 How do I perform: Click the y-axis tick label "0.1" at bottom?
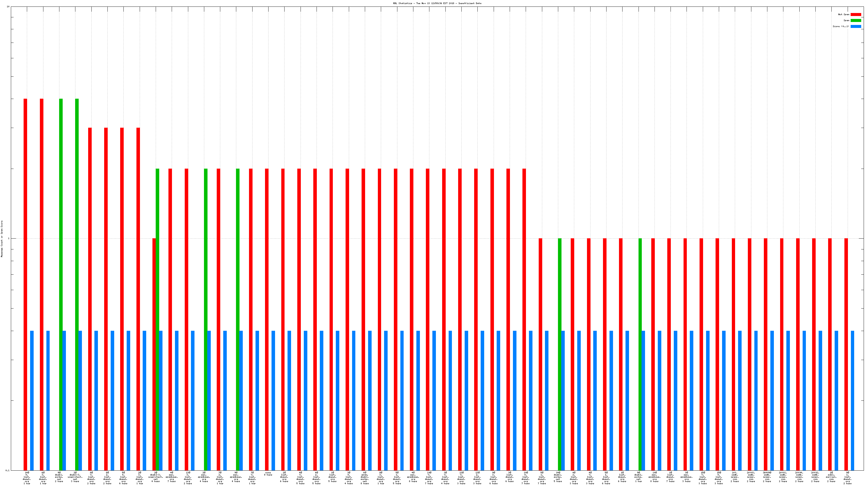(x=8, y=470)
